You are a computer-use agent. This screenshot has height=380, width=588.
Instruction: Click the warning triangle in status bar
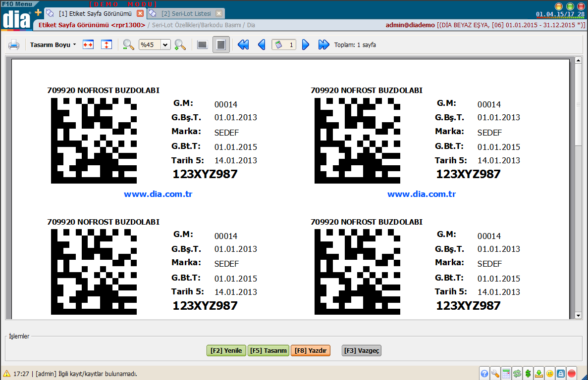pyautogui.click(x=7, y=373)
